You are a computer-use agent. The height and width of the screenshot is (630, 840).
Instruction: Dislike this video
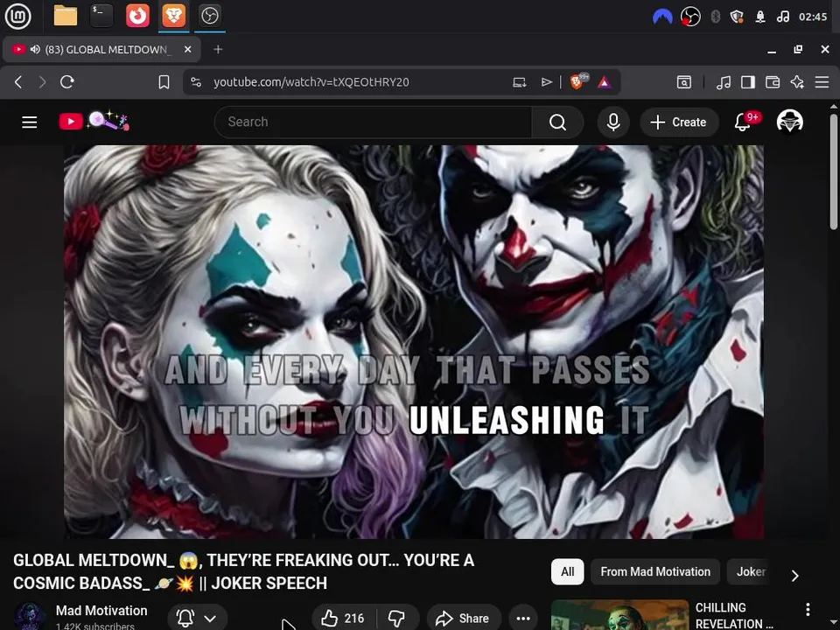click(397, 619)
